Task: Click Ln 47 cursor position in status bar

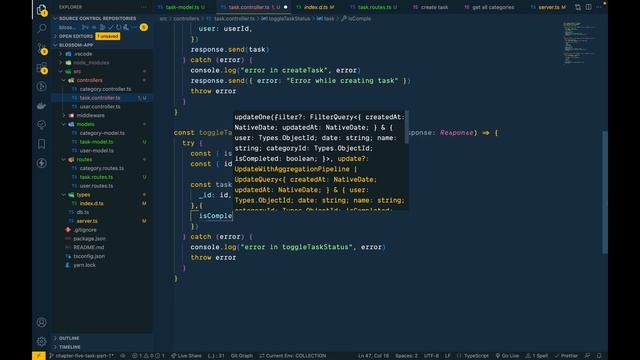Action: [373, 356]
